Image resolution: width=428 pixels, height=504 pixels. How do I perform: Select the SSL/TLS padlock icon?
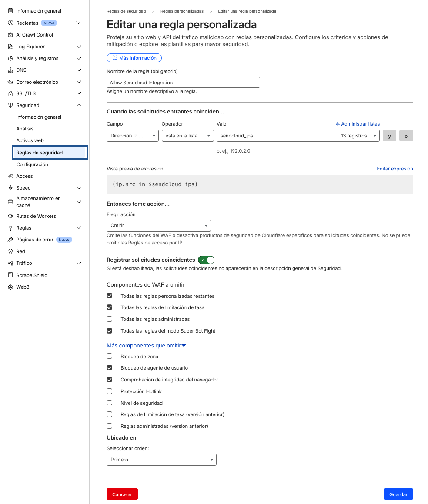pos(10,93)
